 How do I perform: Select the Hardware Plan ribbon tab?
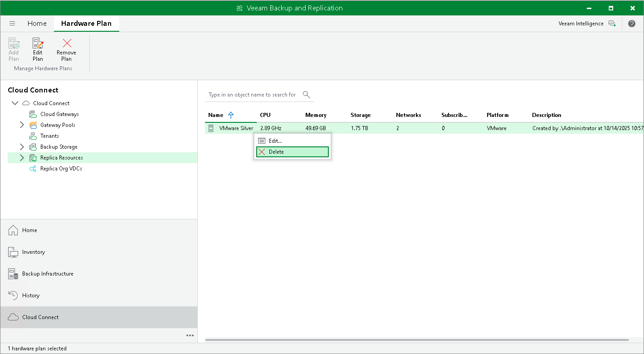(86, 24)
